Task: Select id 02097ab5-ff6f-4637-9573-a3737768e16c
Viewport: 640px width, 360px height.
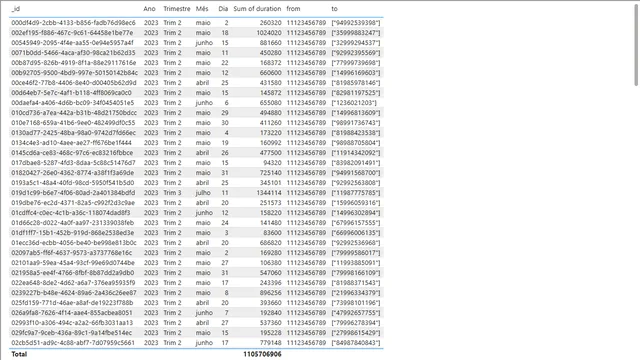Action: pyautogui.click(x=72, y=253)
